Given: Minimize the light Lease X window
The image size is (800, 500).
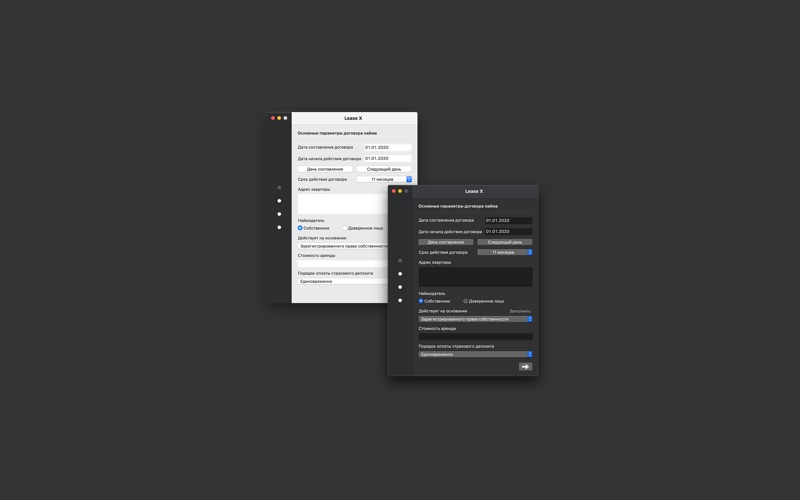Looking at the screenshot, I should point(279,118).
